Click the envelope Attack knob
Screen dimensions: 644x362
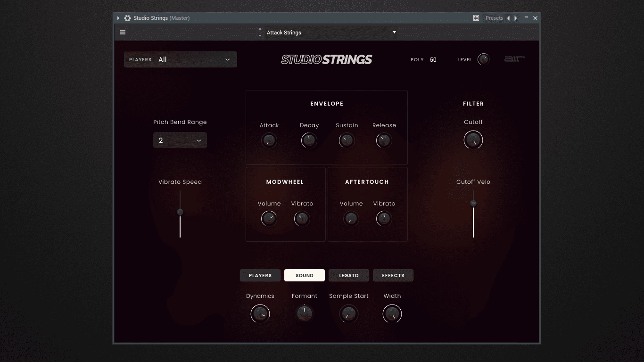(269, 140)
